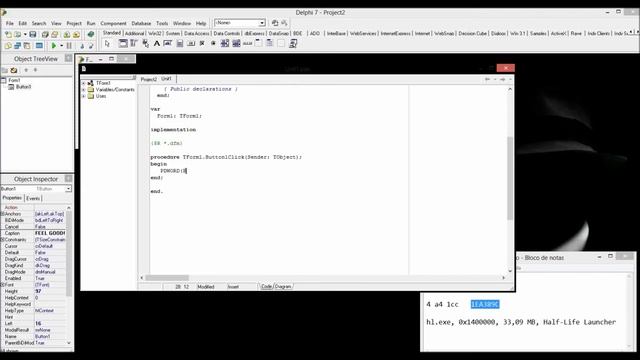Image resolution: width=640 pixels, height=360 pixels.
Task: Click the New Form icon
Action: [x=39, y=45]
